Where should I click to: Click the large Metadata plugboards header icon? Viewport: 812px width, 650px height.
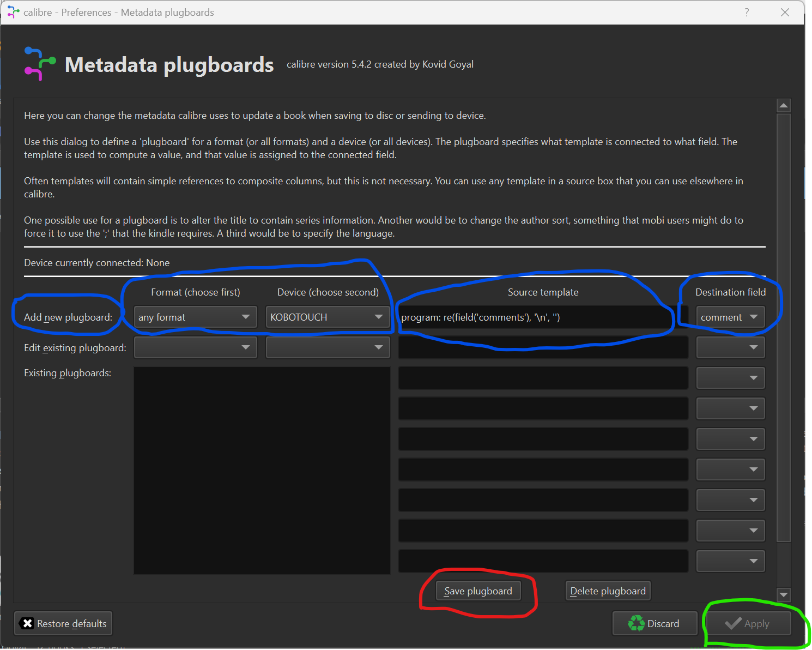[40, 64]
